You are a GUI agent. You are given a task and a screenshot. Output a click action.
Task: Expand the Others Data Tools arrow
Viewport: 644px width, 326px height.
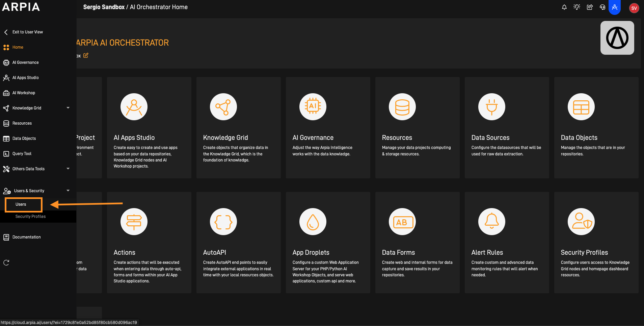click(68, 169)
